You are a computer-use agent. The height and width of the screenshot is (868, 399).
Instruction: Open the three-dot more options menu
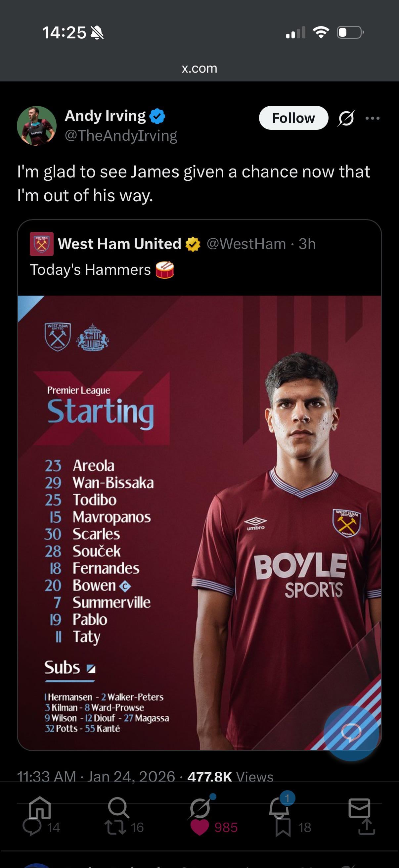373,118
